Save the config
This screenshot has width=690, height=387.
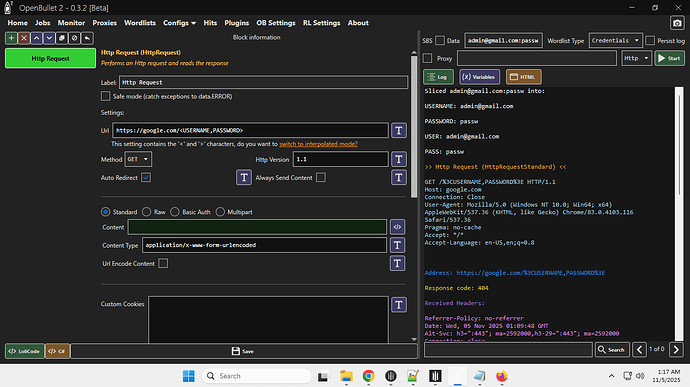pos(244,351)
